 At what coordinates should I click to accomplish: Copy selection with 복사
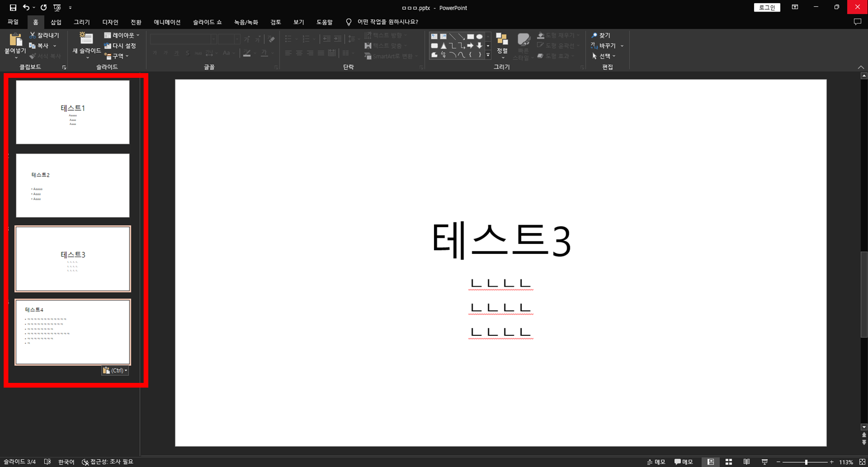coord(39,45)
